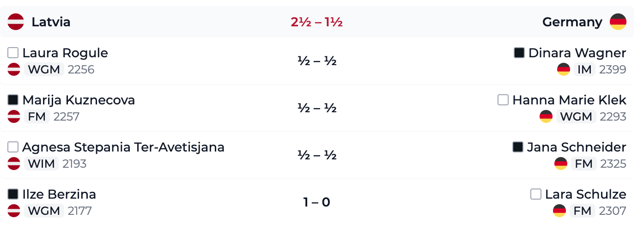
Task: Click the white piece marker beside Lara Schulze
Action: (x=536, y=195)
